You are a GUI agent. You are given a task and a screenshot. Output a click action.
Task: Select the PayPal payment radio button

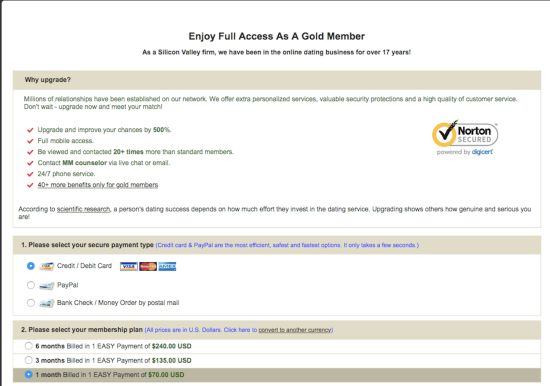31,285
